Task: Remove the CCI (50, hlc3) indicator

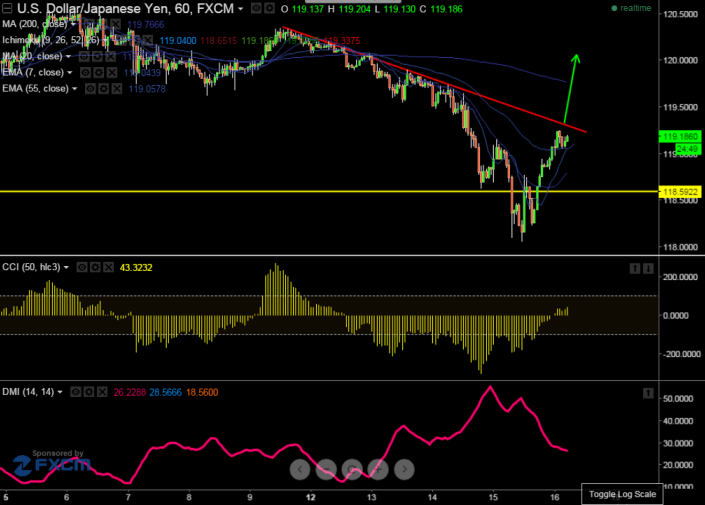Action: 109,267
